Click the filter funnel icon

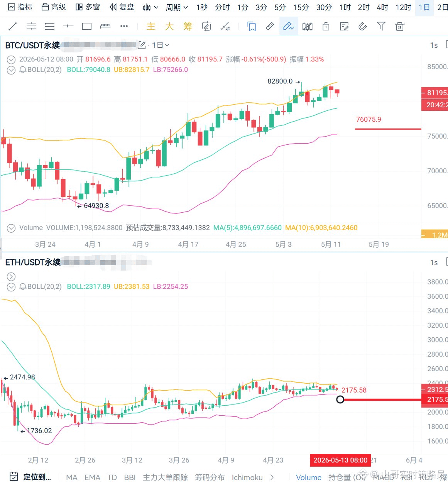pos(381,26)
